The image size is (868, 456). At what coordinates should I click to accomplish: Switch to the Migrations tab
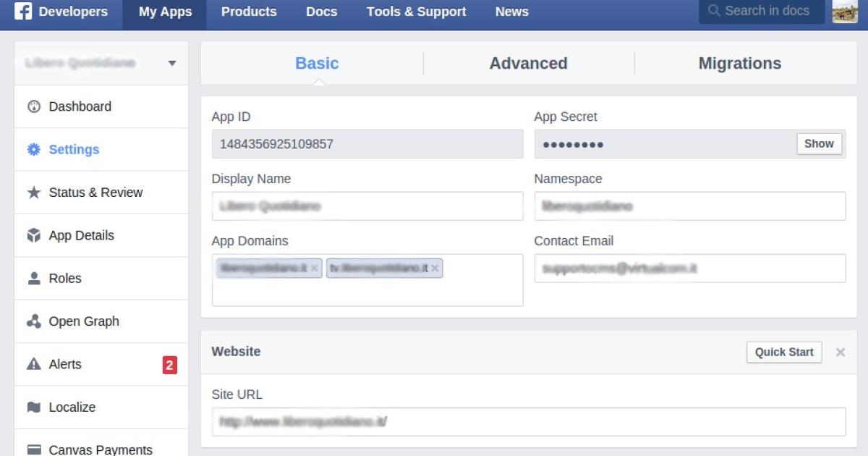(739, 64)
